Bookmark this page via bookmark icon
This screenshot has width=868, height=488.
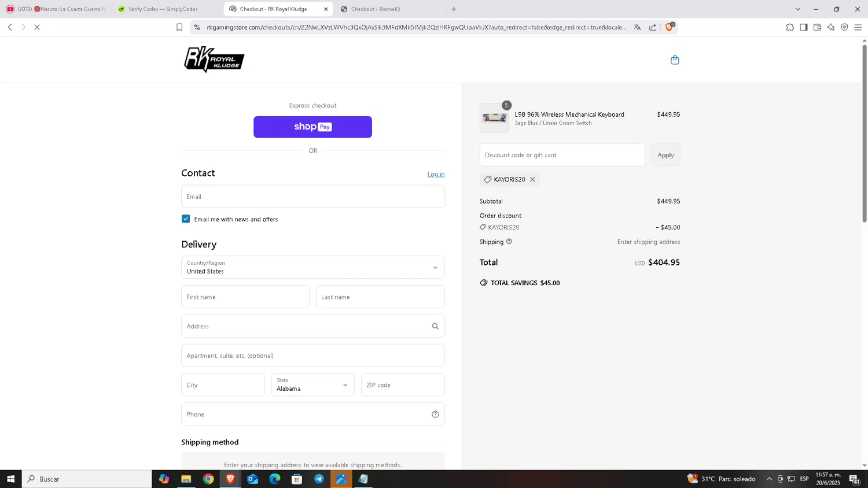click(179, 27)
